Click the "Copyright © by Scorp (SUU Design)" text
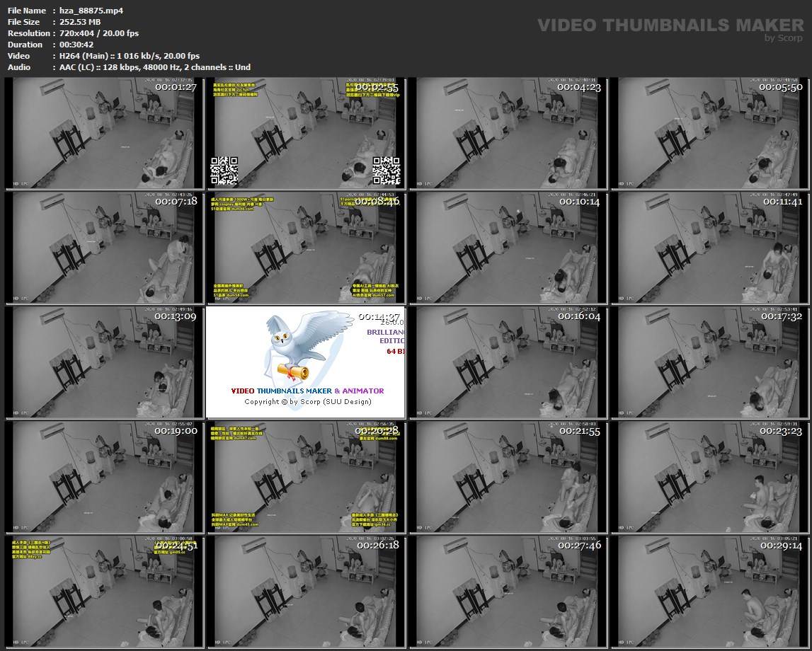The height and width of the screenshot is (651, 812). click(307, 401)
